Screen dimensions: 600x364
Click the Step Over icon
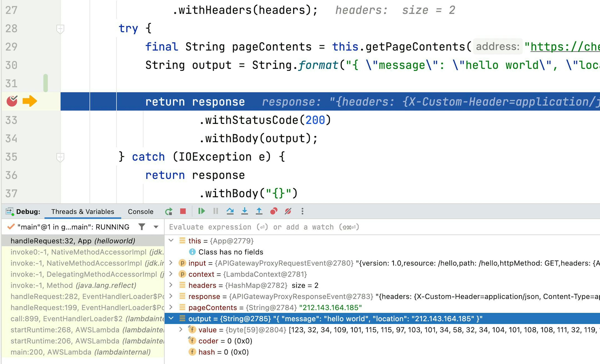pyautogui.click(x=230, y=211)
